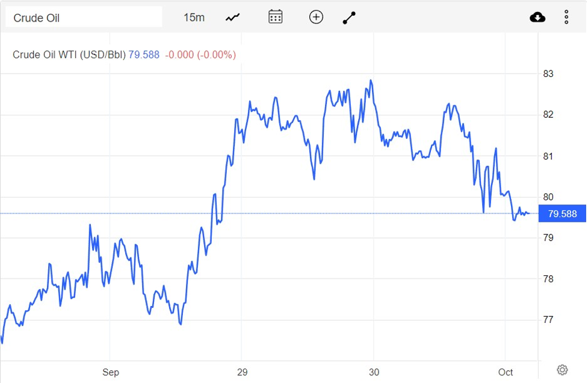588x383 pixels.
Task: Click the Crude Oil search field
Action: click(x=84, y=17)
